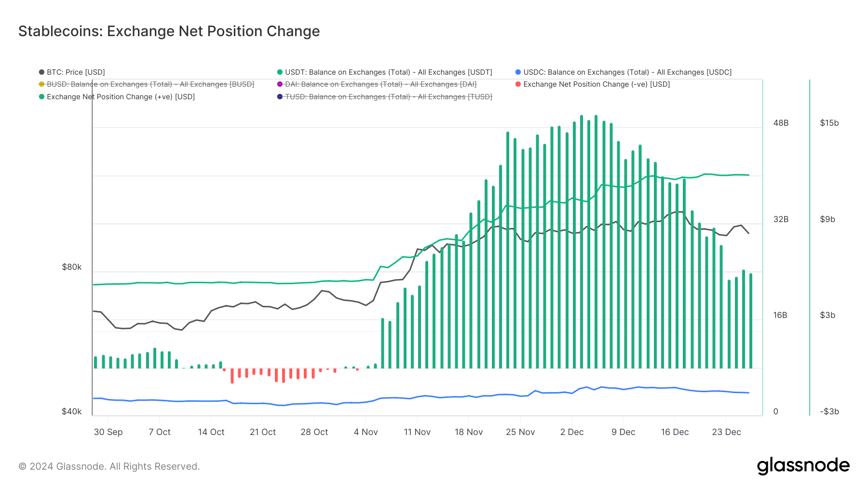The image size is (868, 488).
Task: Click the glassnode logo
Action: click(803, 466)
